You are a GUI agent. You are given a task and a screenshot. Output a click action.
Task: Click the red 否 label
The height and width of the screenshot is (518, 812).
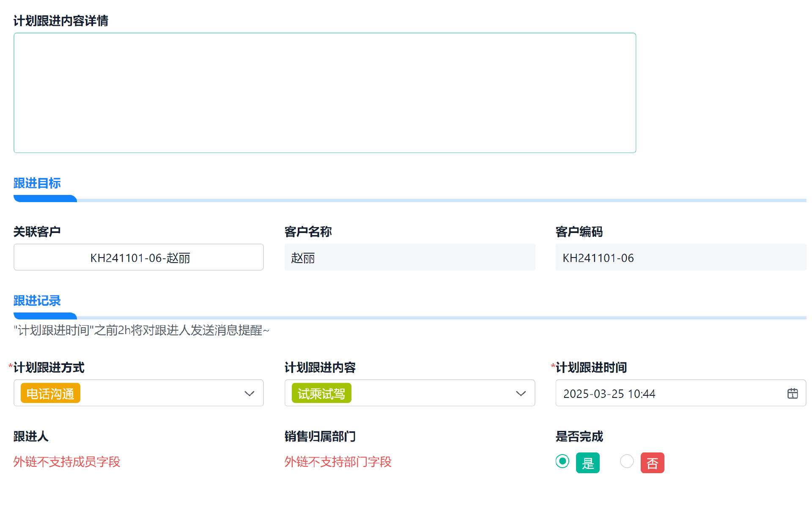click(652, 463)
